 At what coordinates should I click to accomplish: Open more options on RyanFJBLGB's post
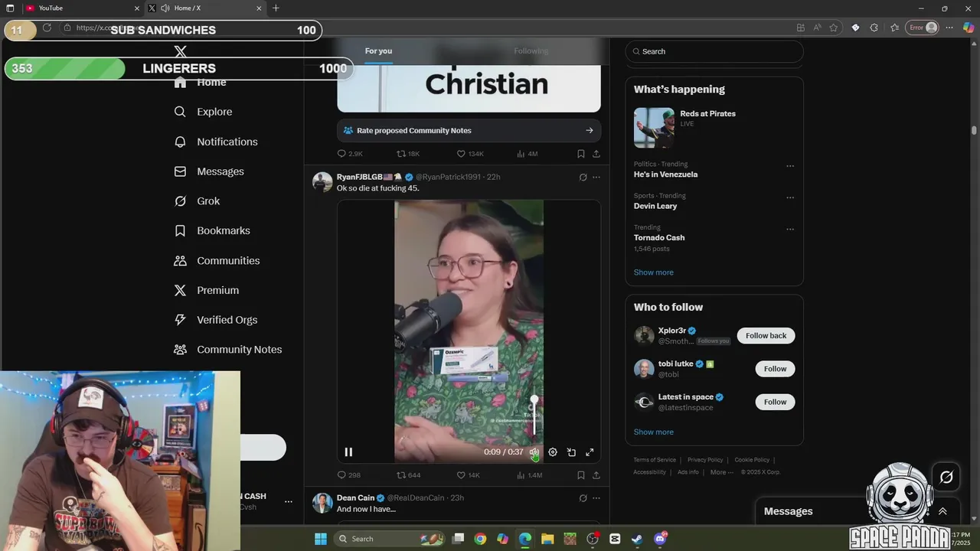(x=596, y=177)
